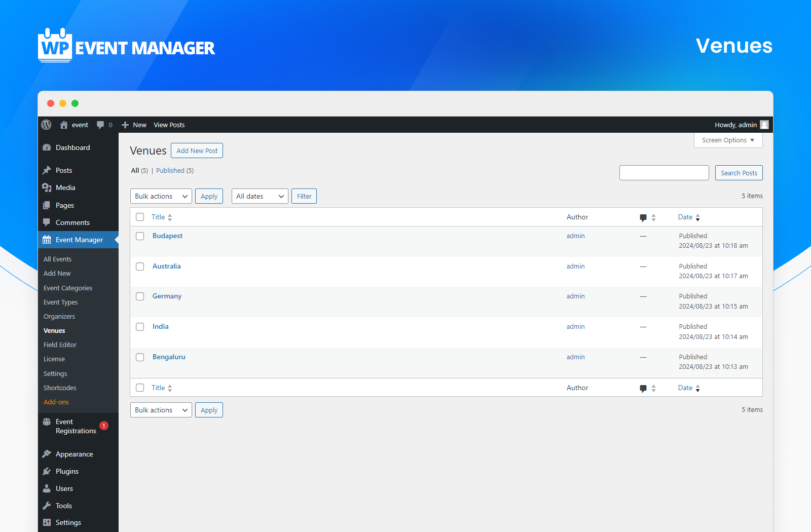Open bottom Bulk actions dropdown

pyautogui.click(x=161, y=410)
